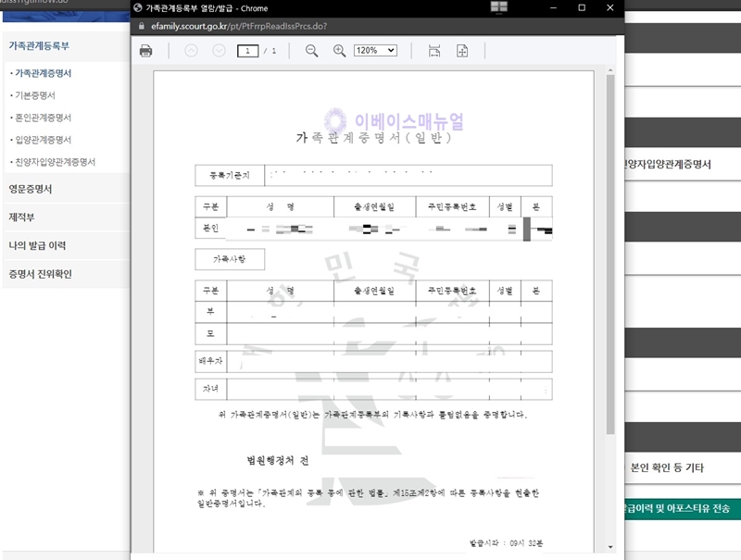741x560 pixels.
Task: Click the vertical scrollbar of PDF viewer
Action: pos(610,255)
